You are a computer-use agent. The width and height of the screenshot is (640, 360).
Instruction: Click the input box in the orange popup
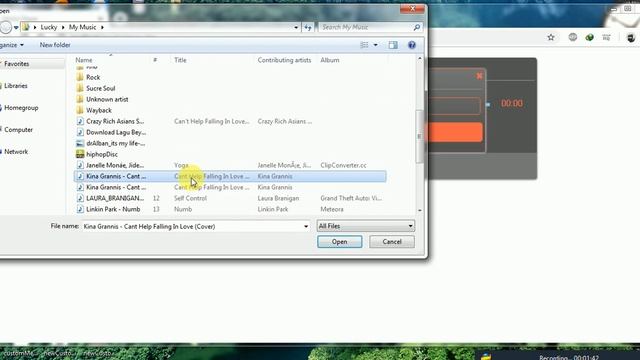[454, 106]
